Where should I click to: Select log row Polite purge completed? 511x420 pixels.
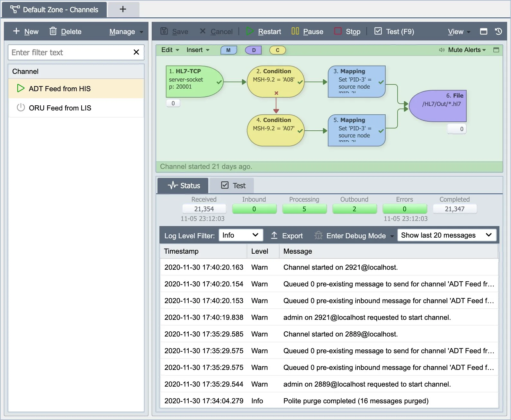pyautogui.click(x=329, y=401)
